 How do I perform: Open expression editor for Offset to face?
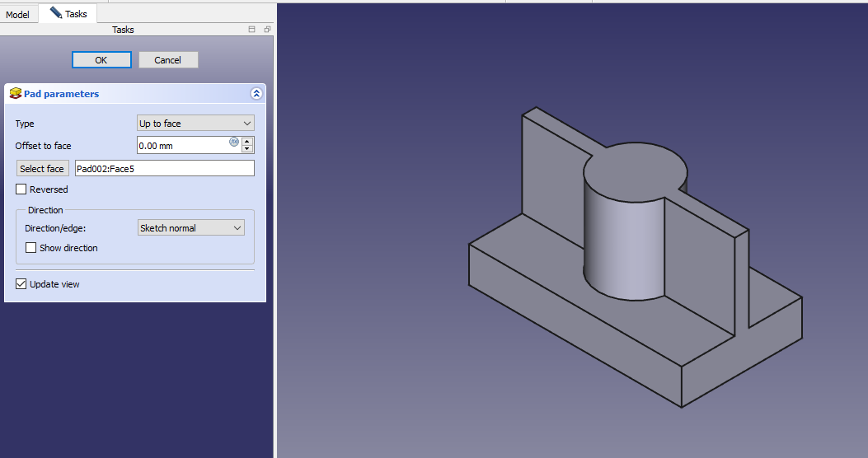click(x=234, y=143)
